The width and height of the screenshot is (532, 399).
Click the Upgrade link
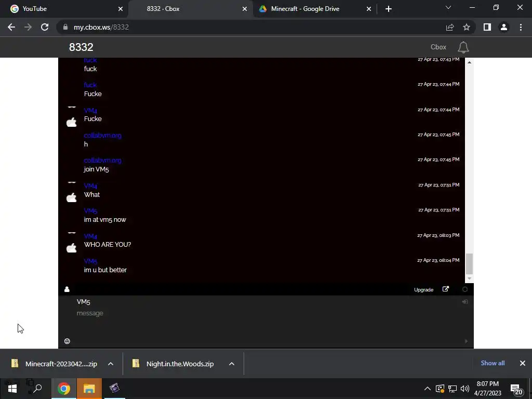(x=424, y=290)
